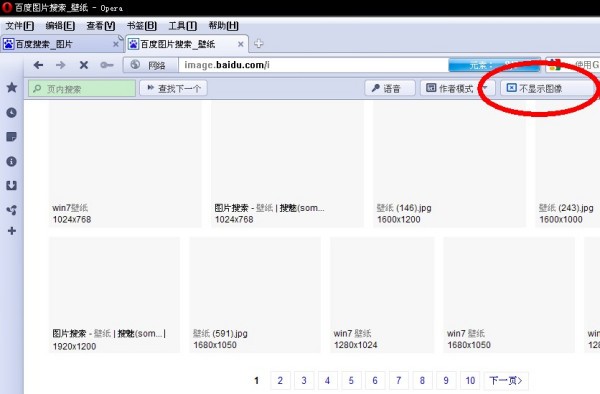Click the 1600x1200 size text

[x=399, y=220]
